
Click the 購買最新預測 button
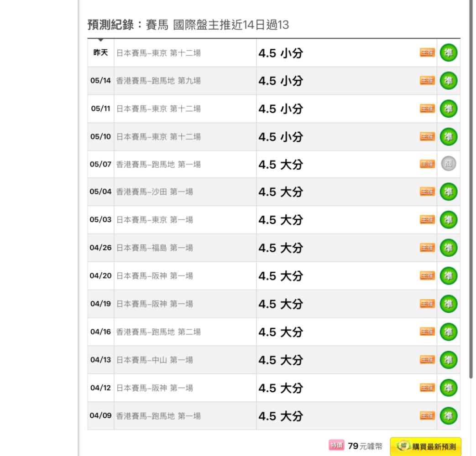(x=426, y=446)
